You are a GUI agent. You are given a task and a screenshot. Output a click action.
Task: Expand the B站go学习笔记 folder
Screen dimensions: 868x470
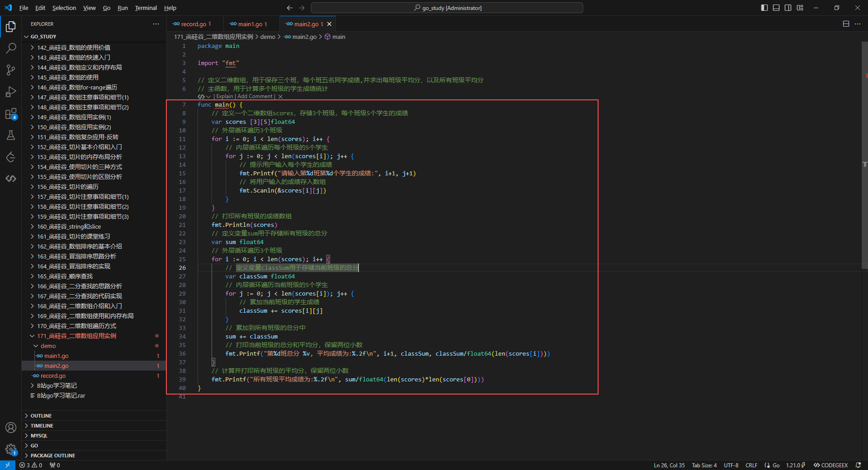click(94, 385)
